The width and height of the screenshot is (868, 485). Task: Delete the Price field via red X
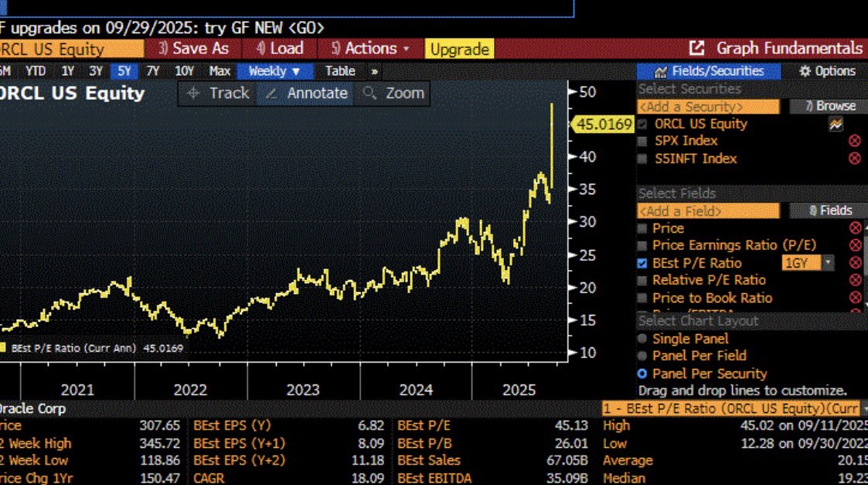[855, 228]
